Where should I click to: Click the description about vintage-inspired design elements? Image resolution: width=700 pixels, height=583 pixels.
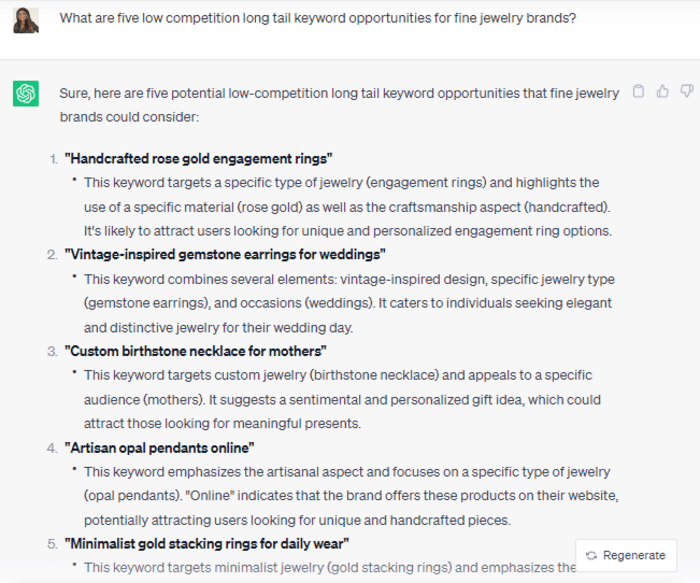click(350, 303)
